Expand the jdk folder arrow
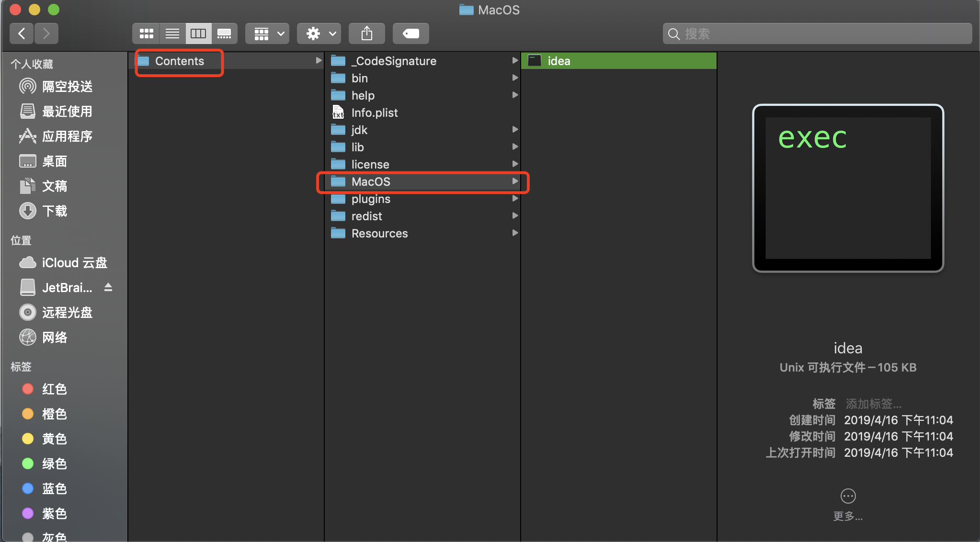The width and height of the screenshot is (980, 542). coord(515,130)
